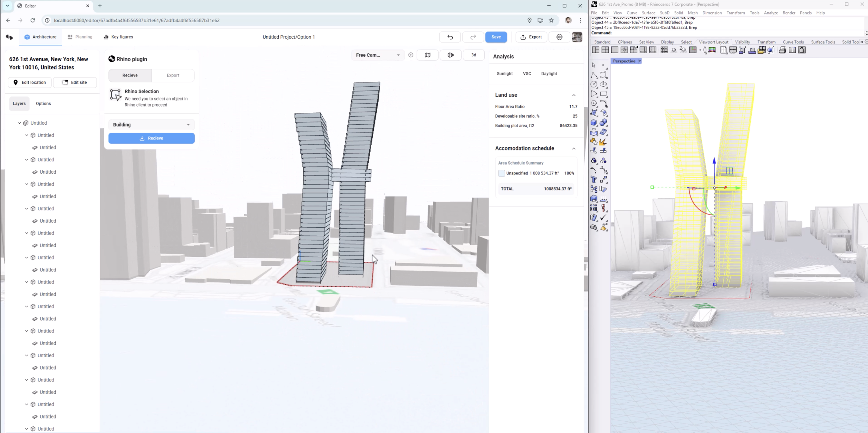This screenshot has height=433, width=868.
Task: Click the map view icon in editor viewport
Action: pos(428,55)
